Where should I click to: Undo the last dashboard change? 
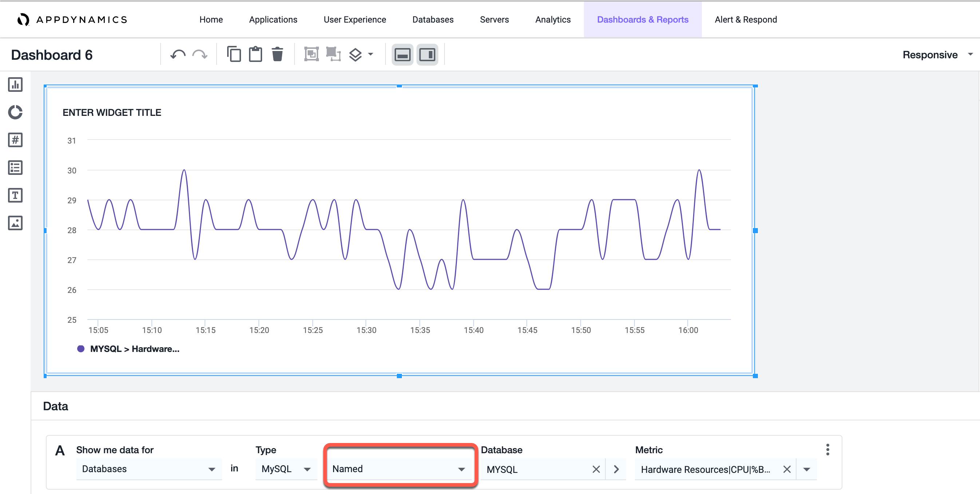click(178, 55)
